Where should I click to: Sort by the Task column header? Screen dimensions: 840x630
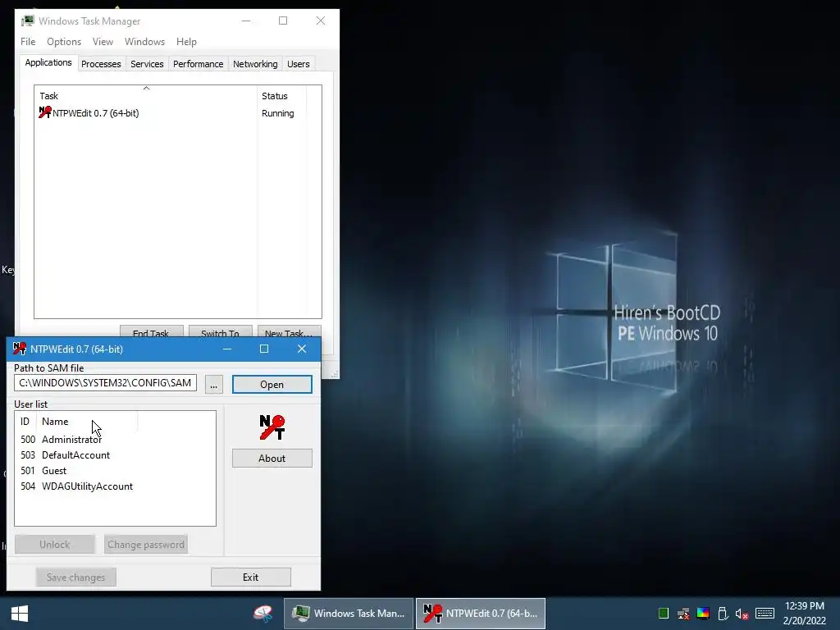click(x=146, y=95)
